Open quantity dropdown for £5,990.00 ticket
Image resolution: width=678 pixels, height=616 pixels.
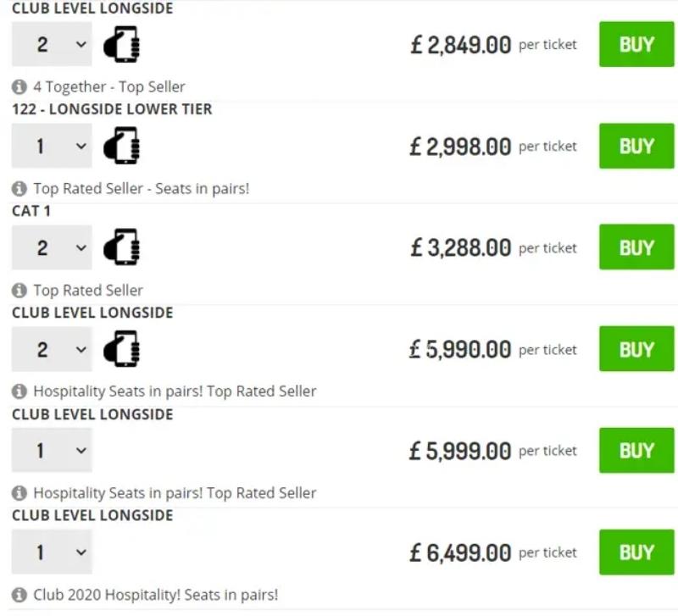(x=52, y=349)
